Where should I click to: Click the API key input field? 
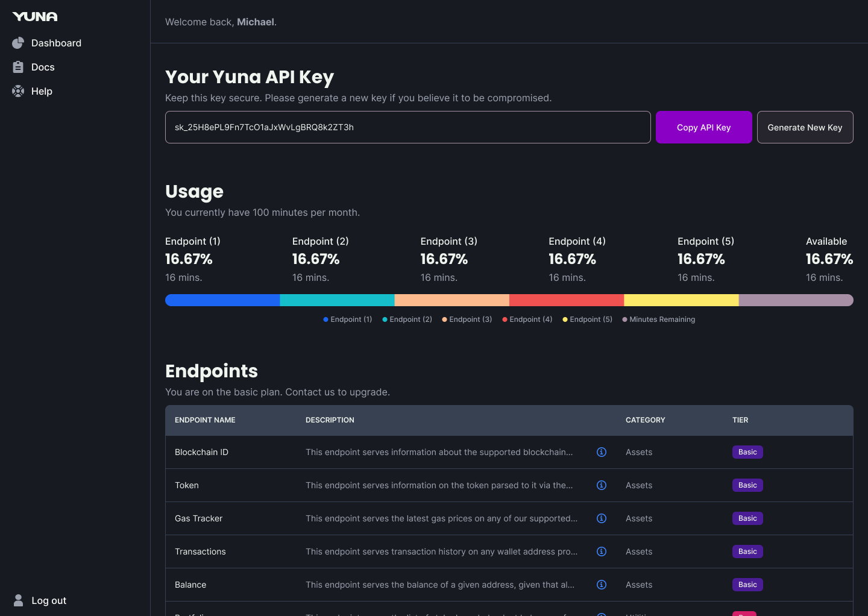(408, 127)
